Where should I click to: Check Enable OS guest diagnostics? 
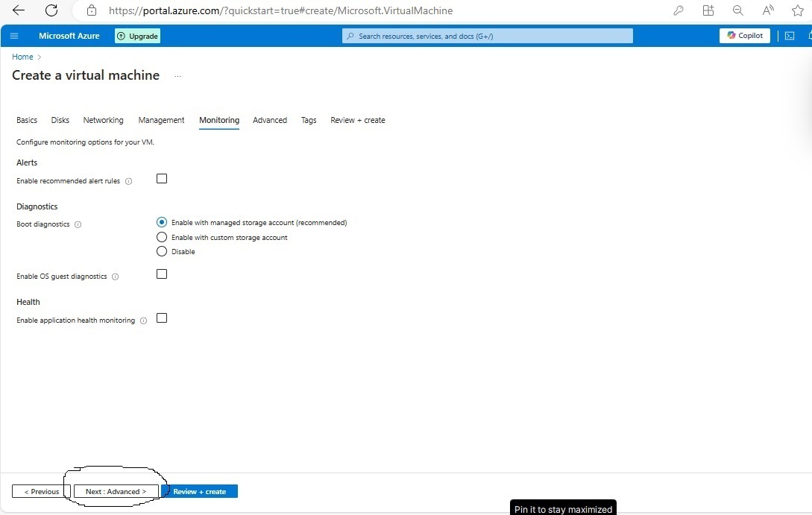coord(162,274)
